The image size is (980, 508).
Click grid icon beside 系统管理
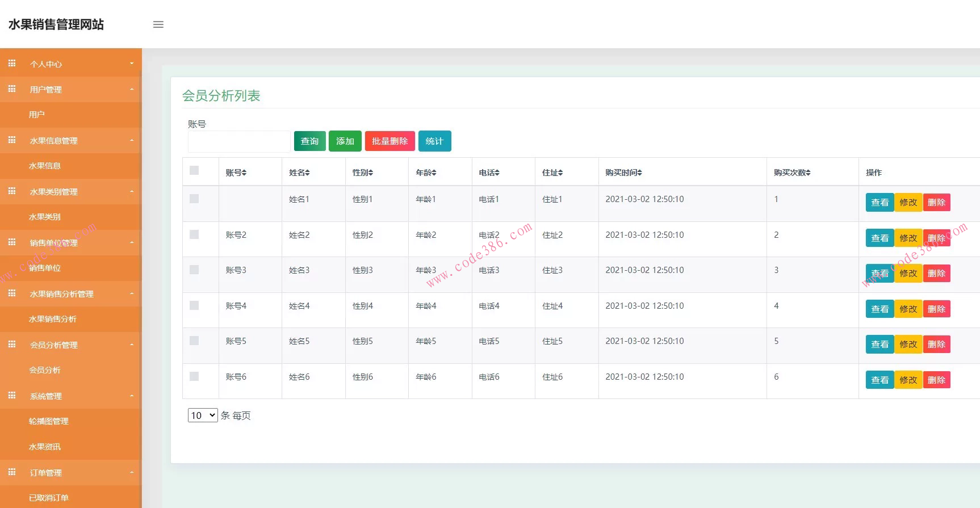[12, 396]
